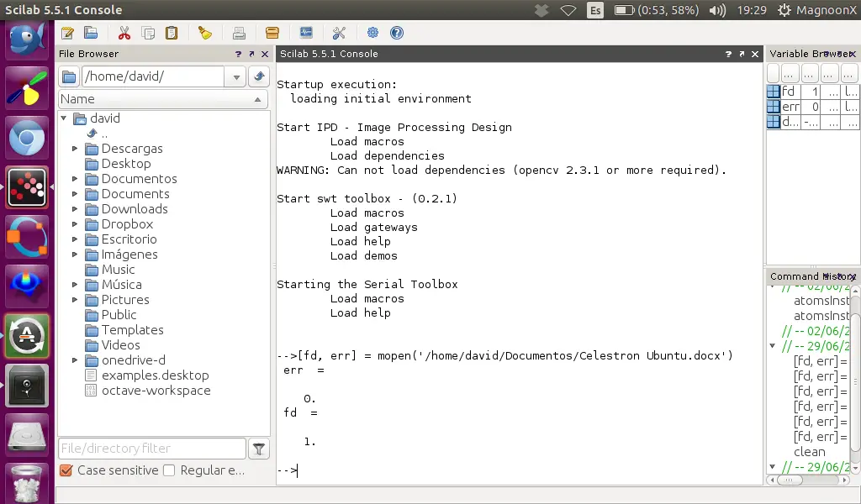Open the ATOMS module manager icon
Viewport: 861px width, 504px height.
272,33
